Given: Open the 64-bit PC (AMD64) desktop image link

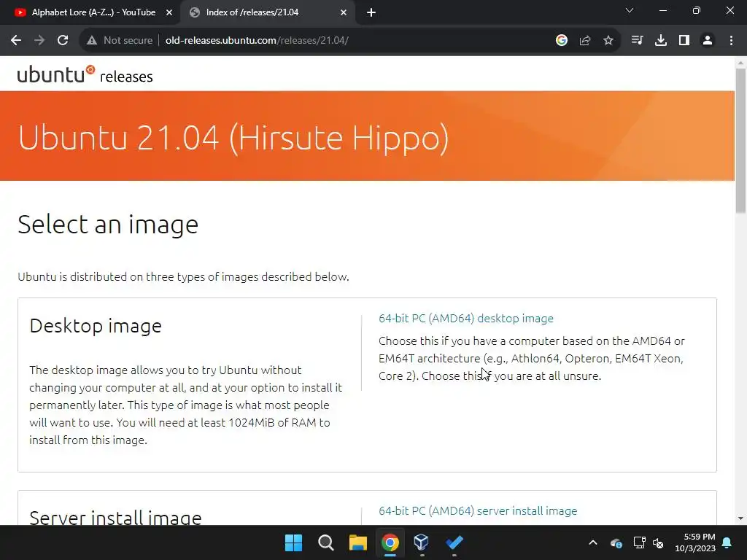Looking at the screenshot, I should point(466,318).
